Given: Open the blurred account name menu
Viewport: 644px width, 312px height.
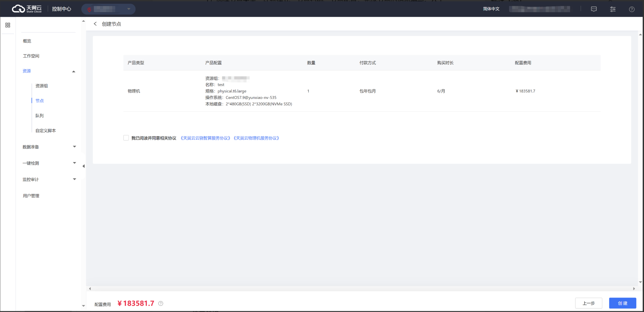Looking at the screenshot, I should click(540, 9).
